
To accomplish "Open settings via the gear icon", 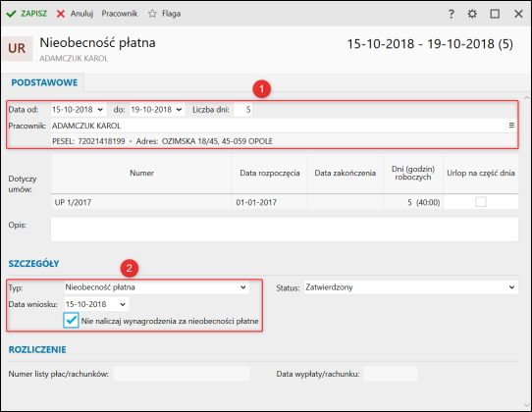I will (x=472, y=14).
